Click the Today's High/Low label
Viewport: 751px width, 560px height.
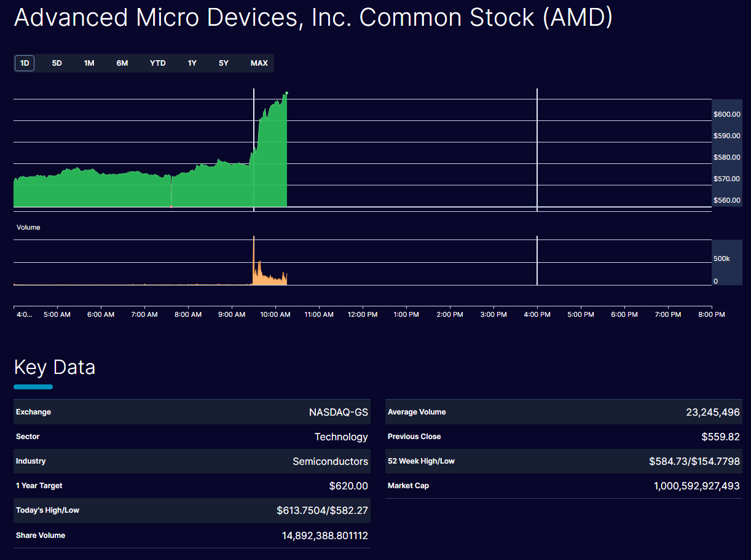tap(48, 510)
